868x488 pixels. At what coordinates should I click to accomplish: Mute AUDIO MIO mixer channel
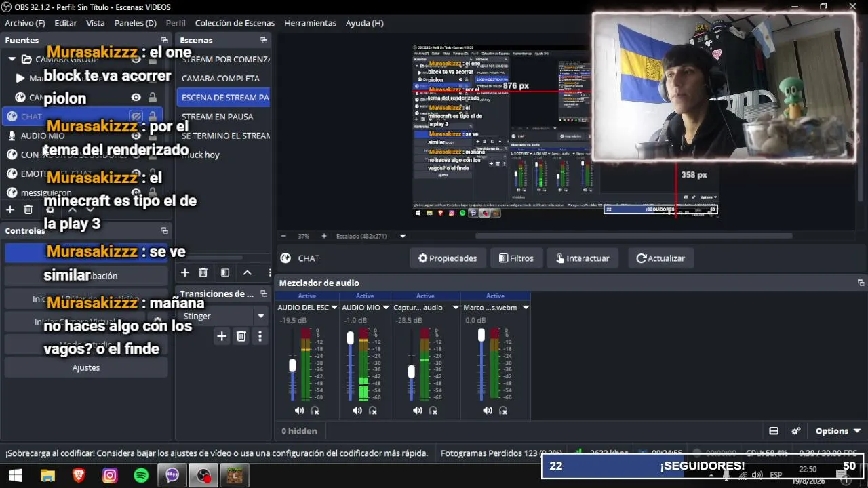tap(357, 411)
